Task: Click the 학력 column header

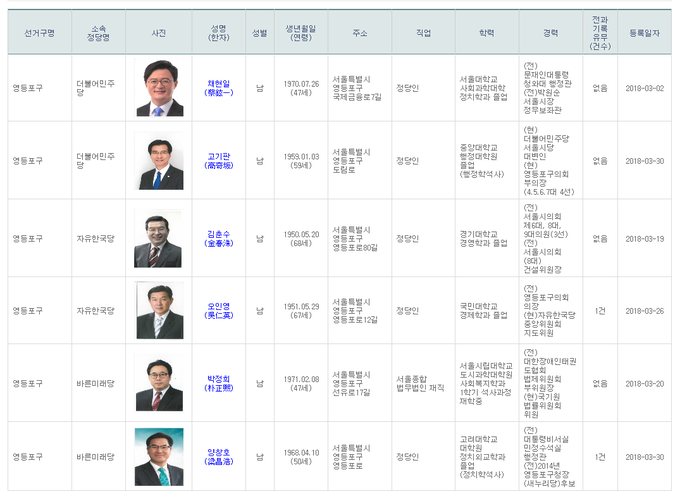Action: click(486, 33)
